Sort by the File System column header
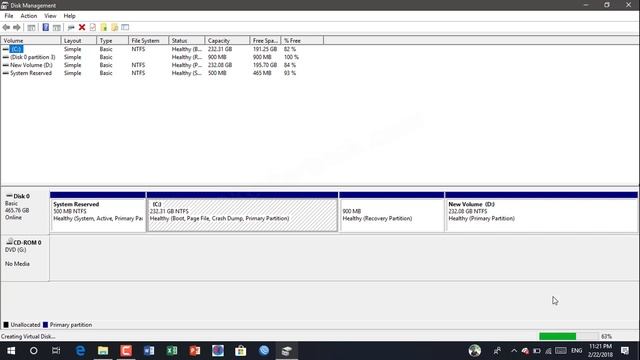The height and width of the screenshot is (360, 640). (x=149, y=40)
